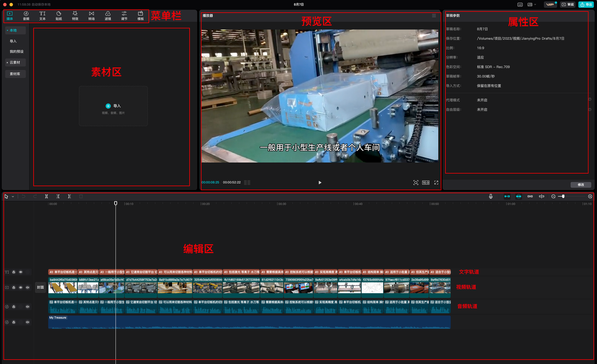Open the selection tool dropdown arrow
Image resolution: width=597 pixels, height=364 pixels.
pyautogui.click(x=13, y=197)
